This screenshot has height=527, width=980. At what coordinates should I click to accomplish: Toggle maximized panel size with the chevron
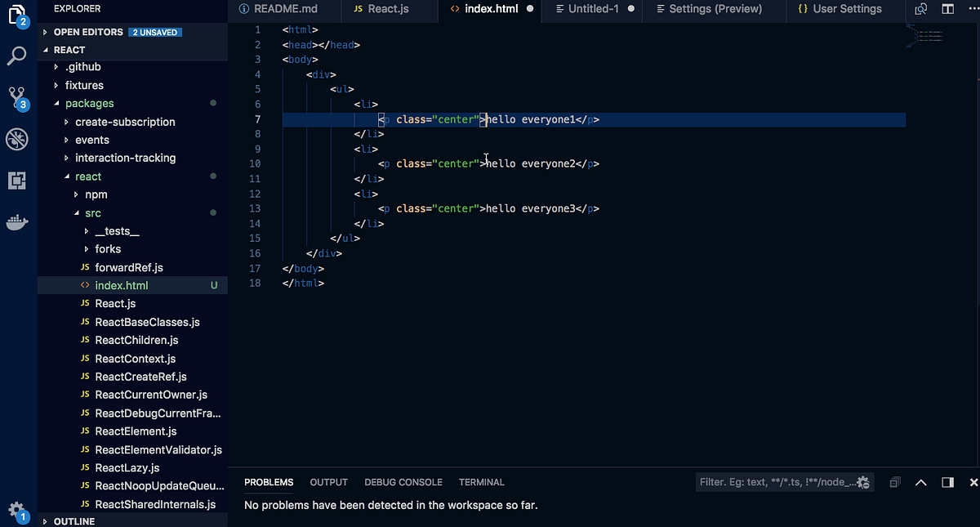coord(921,482)
